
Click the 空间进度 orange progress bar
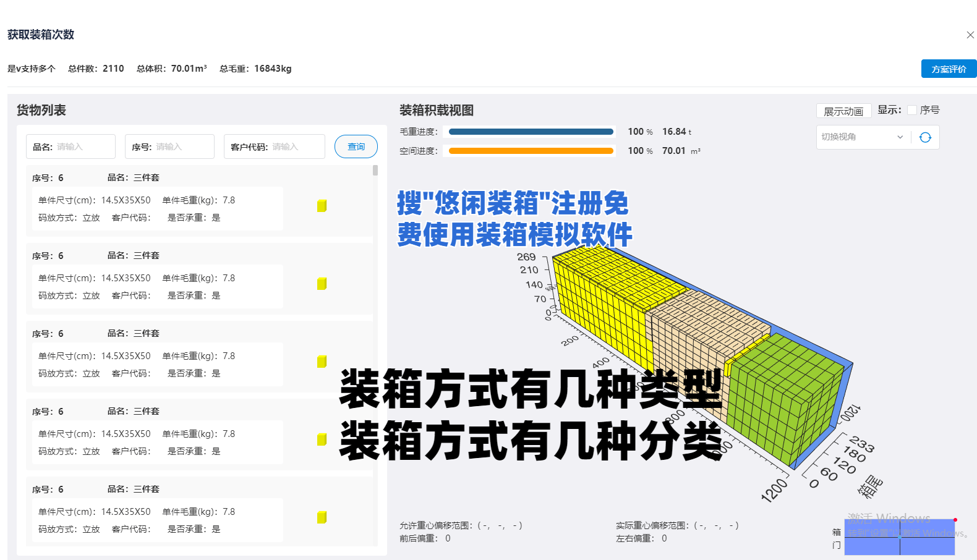click(531, 151)
